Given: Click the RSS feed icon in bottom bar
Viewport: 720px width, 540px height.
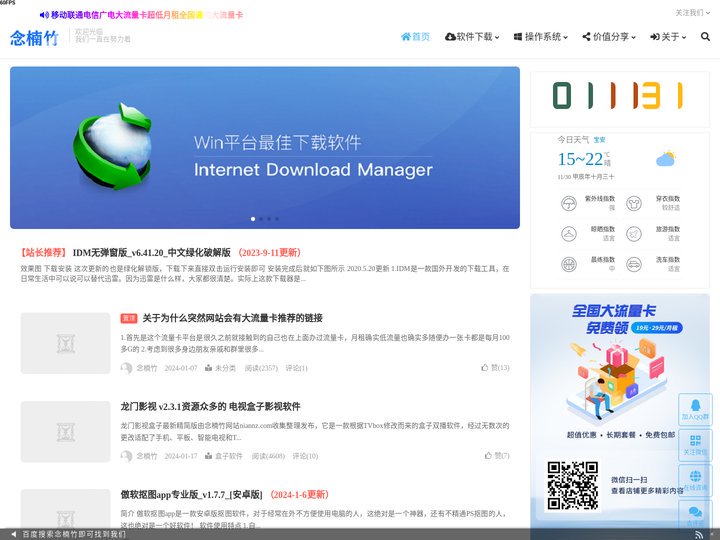Looking at the screenshot, I should 699,534.
